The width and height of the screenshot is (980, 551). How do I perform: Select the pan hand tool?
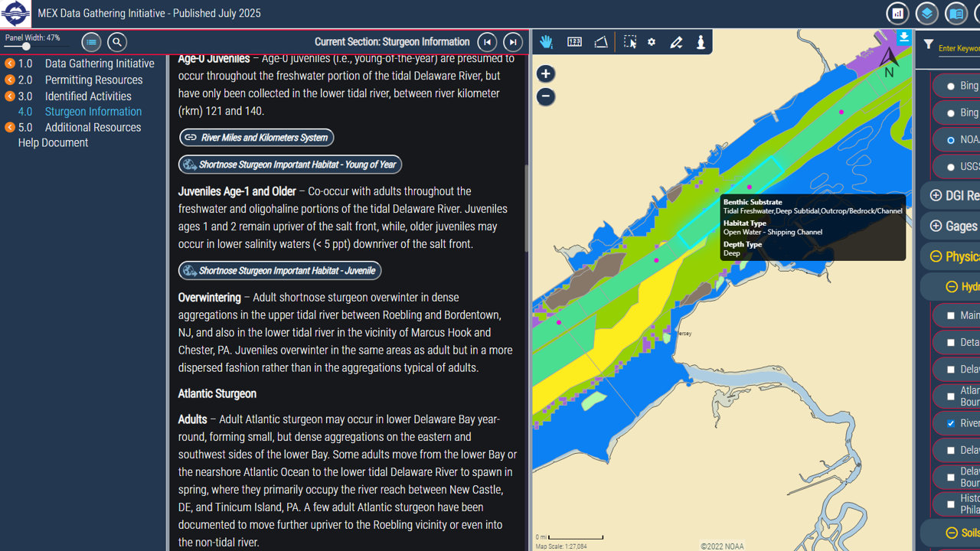point(546,42)
